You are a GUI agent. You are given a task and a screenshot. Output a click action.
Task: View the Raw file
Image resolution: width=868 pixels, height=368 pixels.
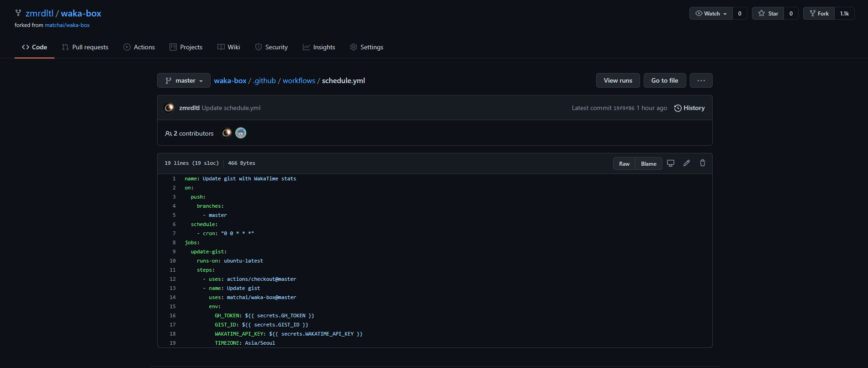click(x=624, y=163)
